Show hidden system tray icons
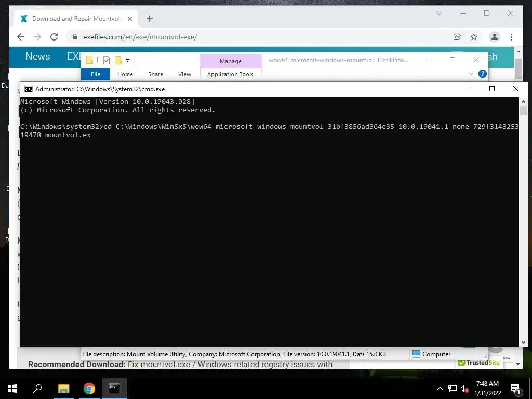This screenshot has width=532, height=399. (x=440, y=389)
